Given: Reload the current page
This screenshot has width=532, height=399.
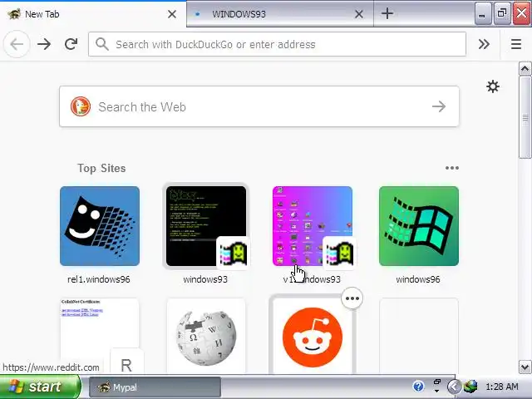Looking at the screenshot, I should click(x=71, y=44).
